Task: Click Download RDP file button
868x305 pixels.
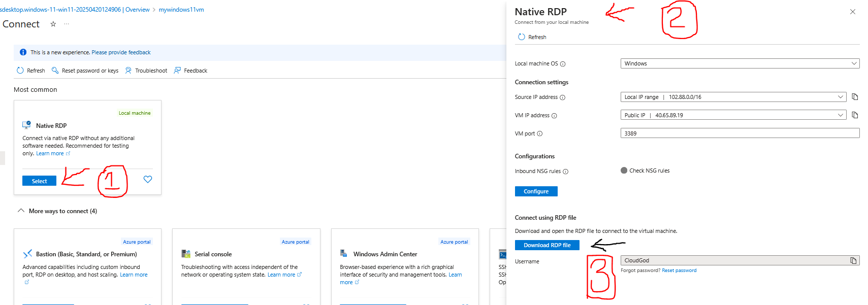Action: [547, 245]
